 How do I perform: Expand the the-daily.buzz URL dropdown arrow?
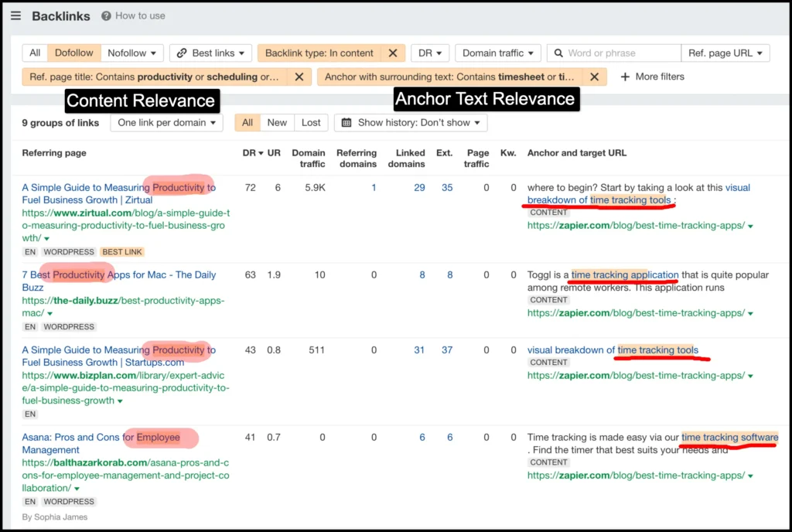49,314
